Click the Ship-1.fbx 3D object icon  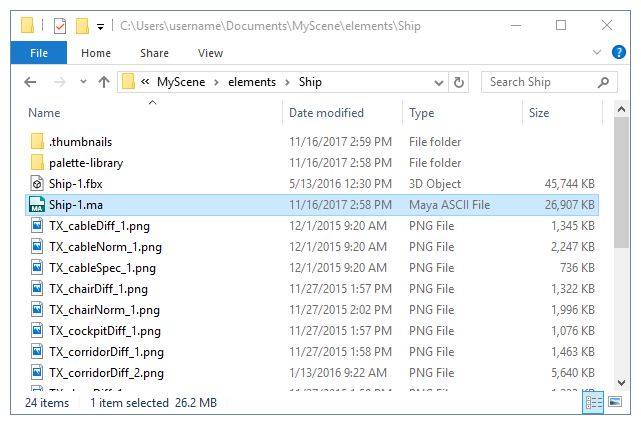(x=37, y=184)
